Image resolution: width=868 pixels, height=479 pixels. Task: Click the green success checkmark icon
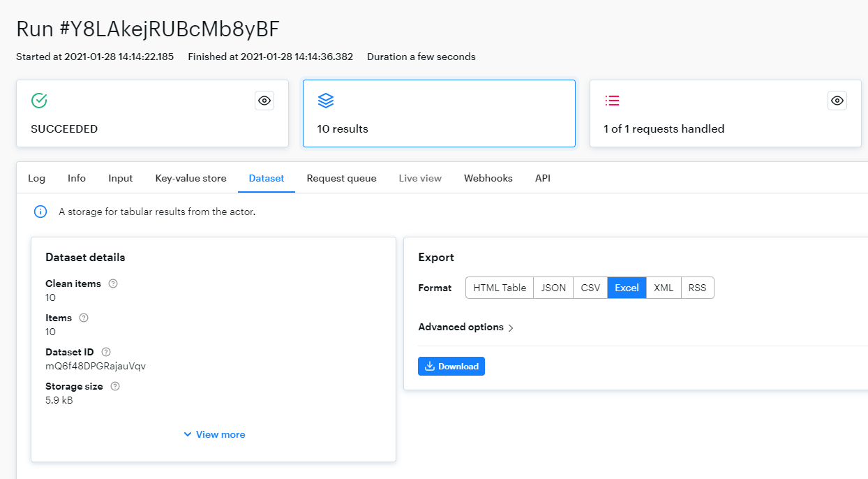point(39,101)
